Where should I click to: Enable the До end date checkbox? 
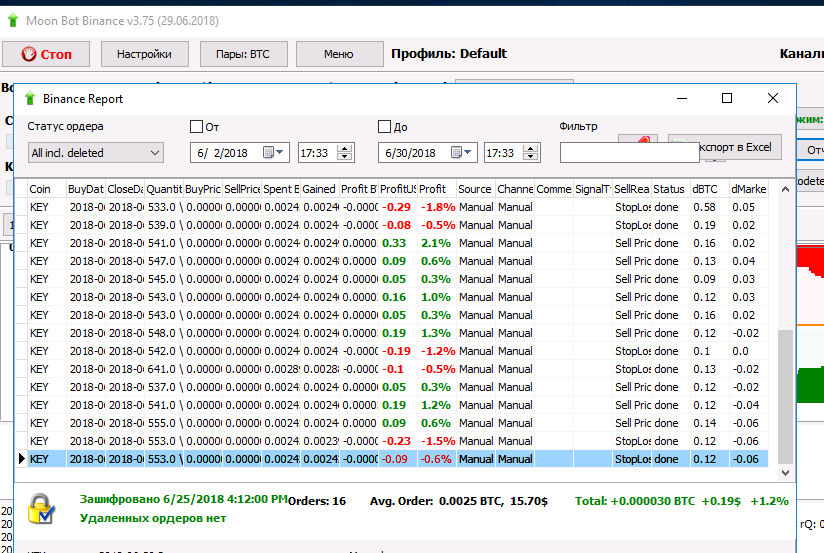point(385,127)
